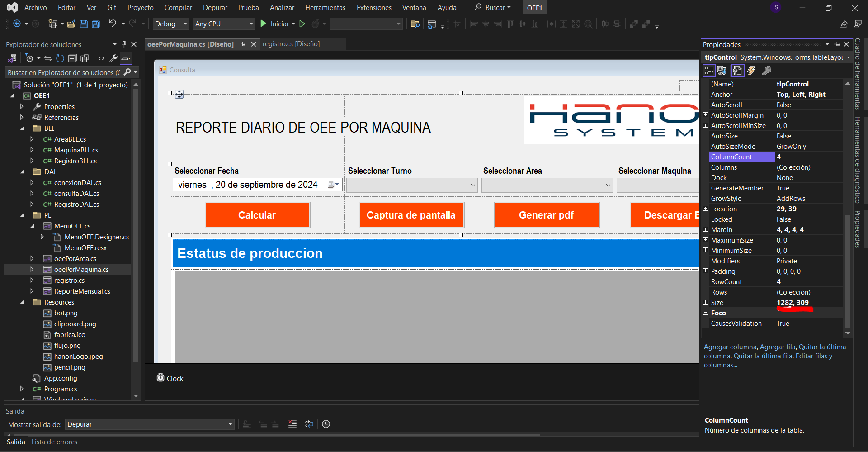Click the Property Pages wrench icon in Properties
The width and height of the screenshot is (868, 452).
pos(767,71)
